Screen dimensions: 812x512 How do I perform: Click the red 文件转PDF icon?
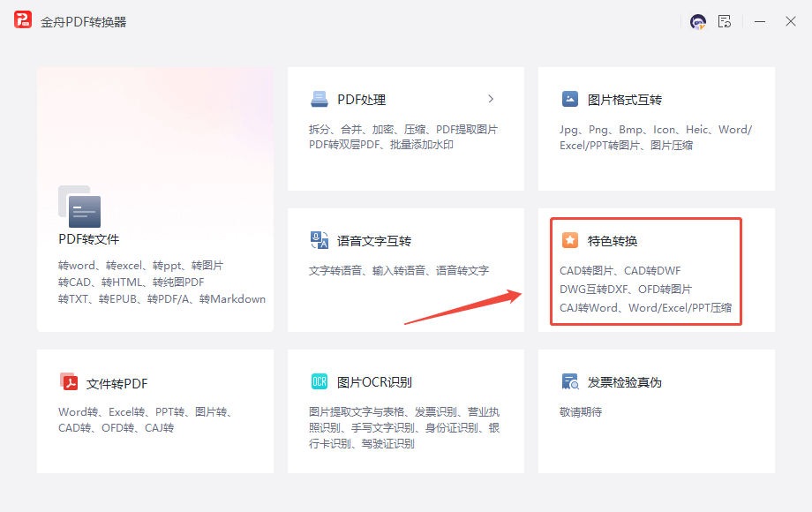(68, 382)
